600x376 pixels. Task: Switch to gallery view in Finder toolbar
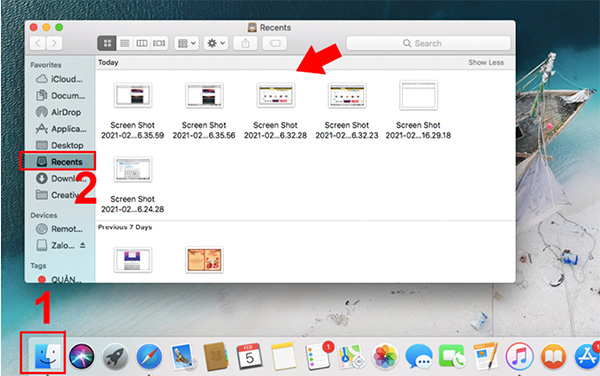click(x=159, y=43)
